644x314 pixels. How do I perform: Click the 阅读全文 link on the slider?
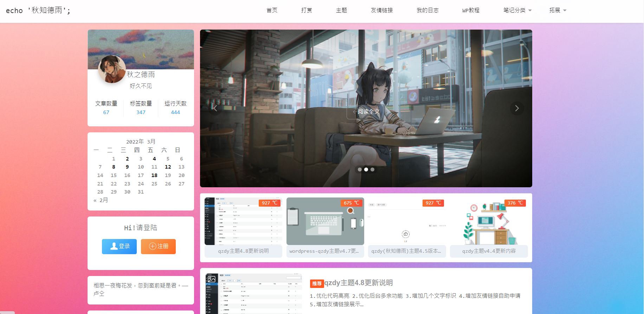[x=366, y=112]
